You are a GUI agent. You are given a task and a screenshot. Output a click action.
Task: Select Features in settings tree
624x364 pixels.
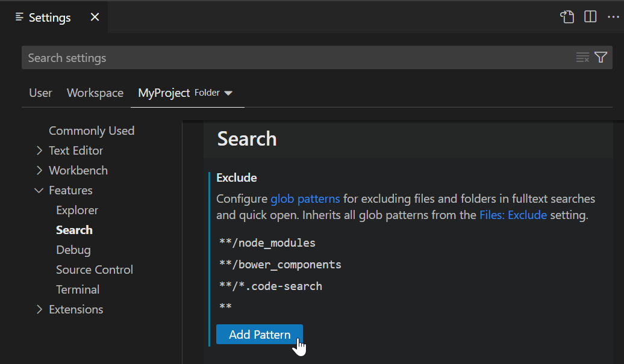(x=70, y=190)
